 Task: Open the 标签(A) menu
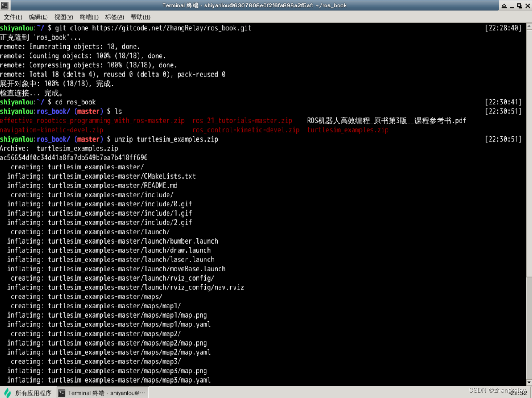114,17
